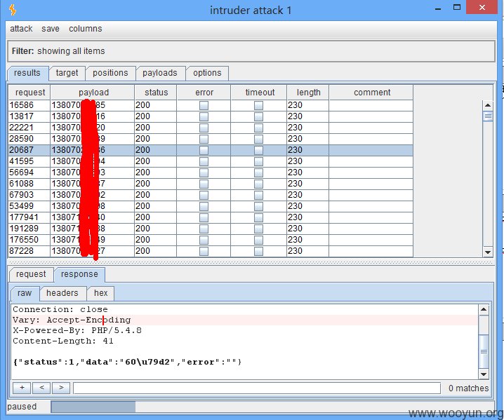
Task: Sort by timeout column header
Action: (x=259, y=93)
